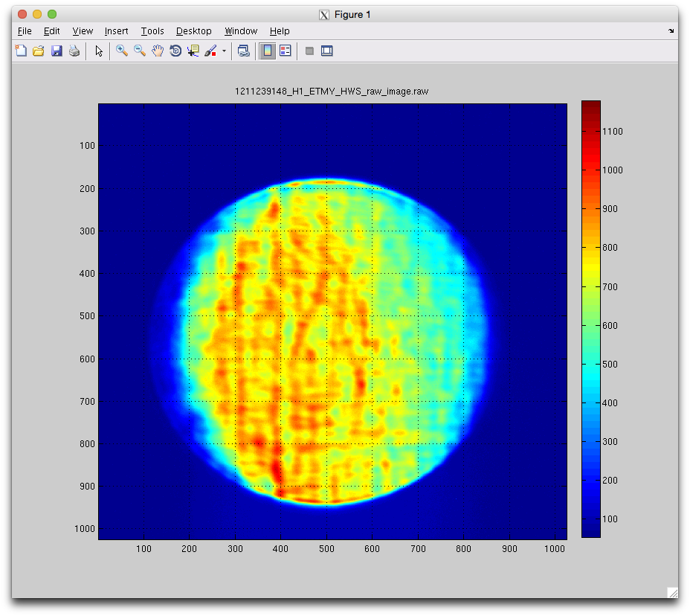Toggle the legend display button

pyautogui.click(x=286, y=51)
